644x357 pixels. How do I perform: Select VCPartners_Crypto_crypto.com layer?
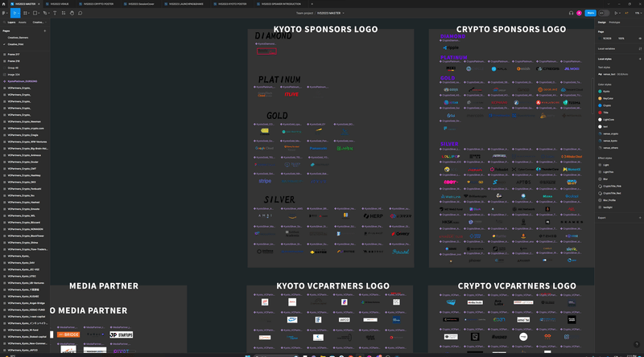point(25,129)
